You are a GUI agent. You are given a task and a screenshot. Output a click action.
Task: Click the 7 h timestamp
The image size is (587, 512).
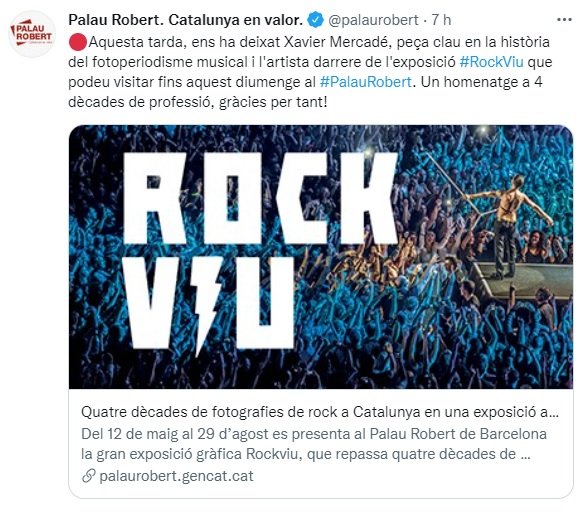click(x=441, y=20)
